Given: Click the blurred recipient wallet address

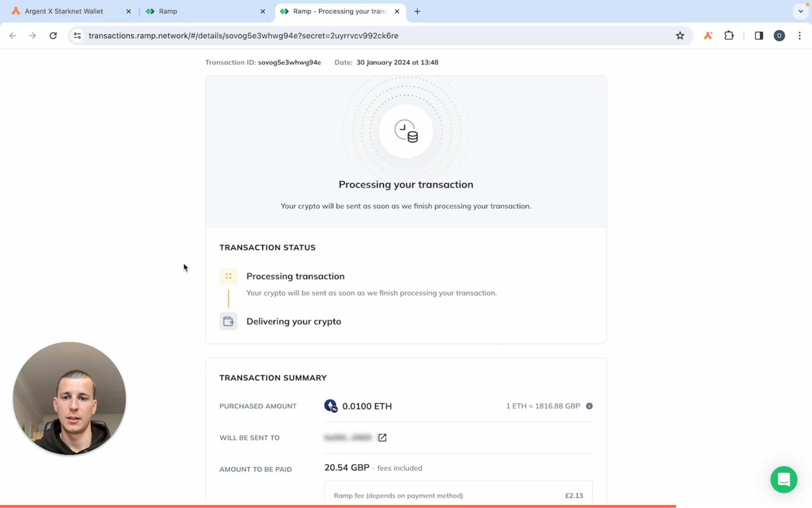Looking at the screenshot, I should pos(348,438).
